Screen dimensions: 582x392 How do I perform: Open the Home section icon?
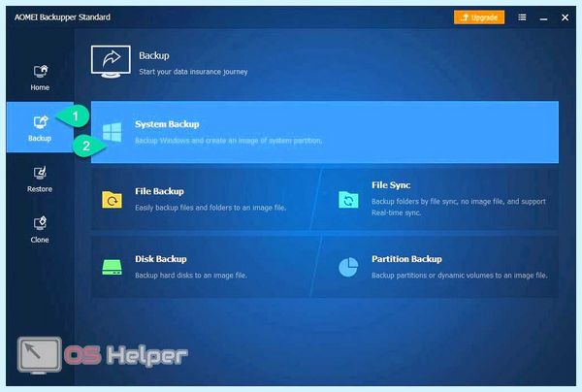pyautogui.click(x=41, y=71)
